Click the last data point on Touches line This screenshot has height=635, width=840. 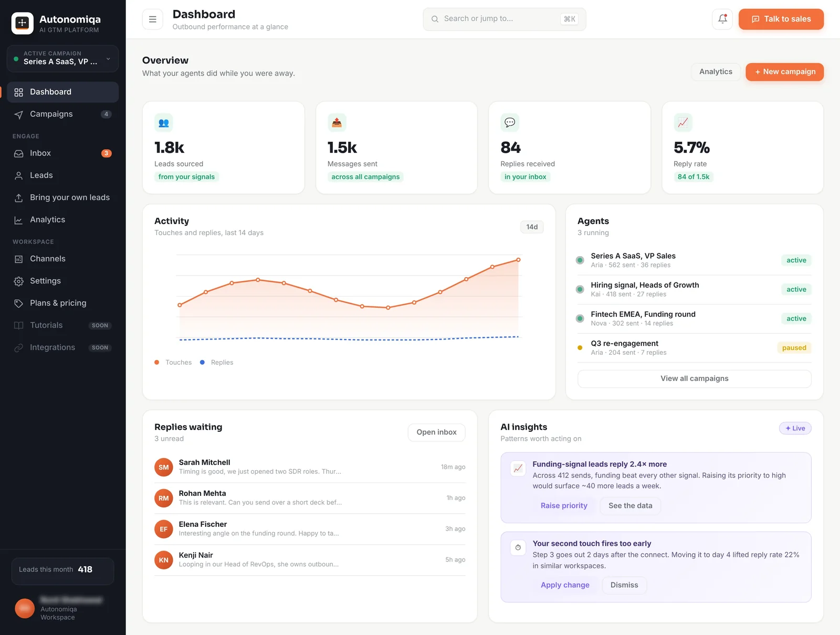coord(518,260)
